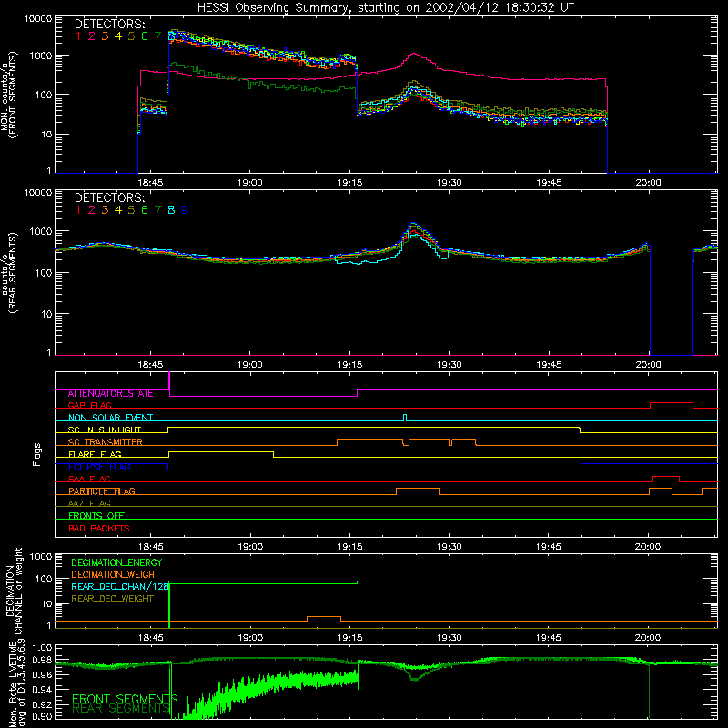Click the SC_TRANSMITTER flag label
Viewport: 728px width, 728px height.
106,442
